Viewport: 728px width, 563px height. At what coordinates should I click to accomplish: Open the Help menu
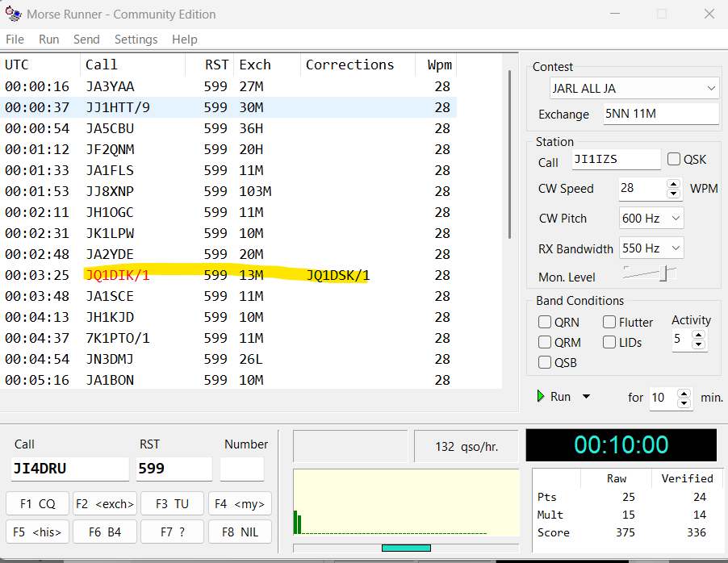[184, 40]
